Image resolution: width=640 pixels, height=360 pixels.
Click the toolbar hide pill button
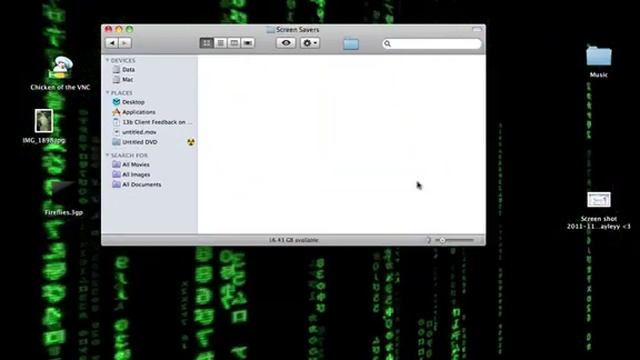477,29
